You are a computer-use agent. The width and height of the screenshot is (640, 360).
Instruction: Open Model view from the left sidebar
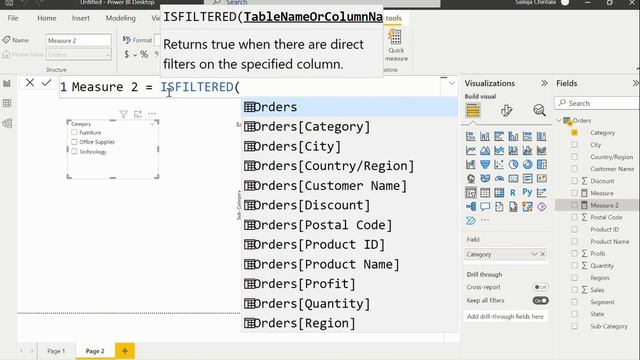(7, 123)
